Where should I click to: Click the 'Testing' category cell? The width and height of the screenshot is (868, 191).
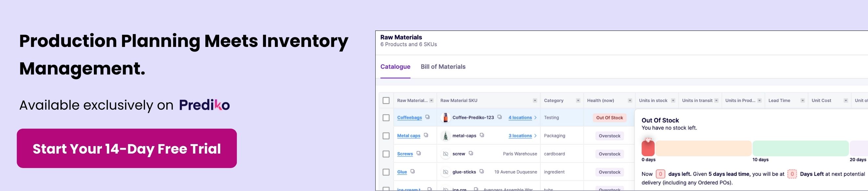(551, 117)
